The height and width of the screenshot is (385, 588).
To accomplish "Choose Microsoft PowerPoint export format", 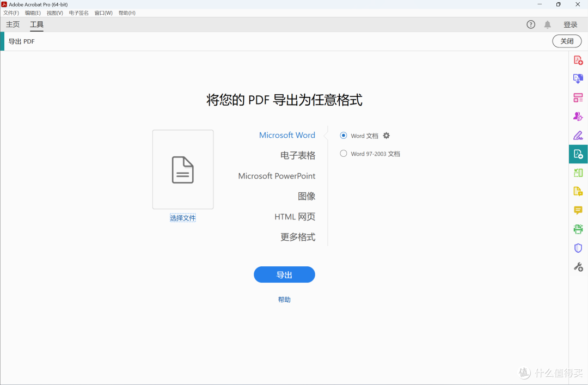I will [x=277, y=175].
